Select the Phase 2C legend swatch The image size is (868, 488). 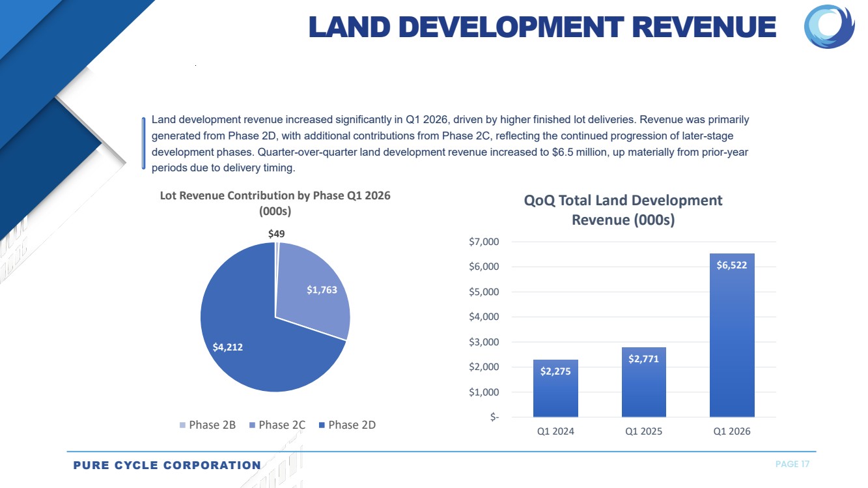point(253,425)
